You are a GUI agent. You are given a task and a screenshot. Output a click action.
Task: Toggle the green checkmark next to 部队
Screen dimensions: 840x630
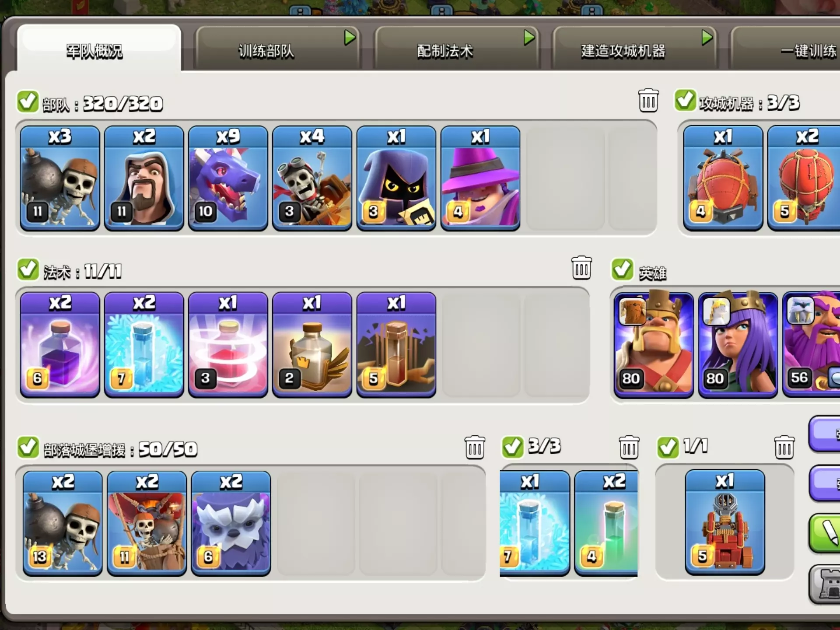coord(28,101)
